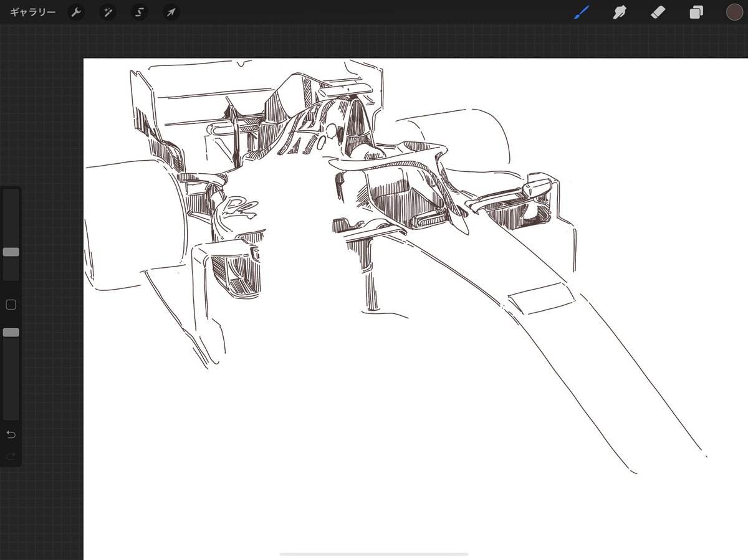Activate the Transform arrow tool
The width and height of the screenshot is (748, 560).
click(171, 12)
